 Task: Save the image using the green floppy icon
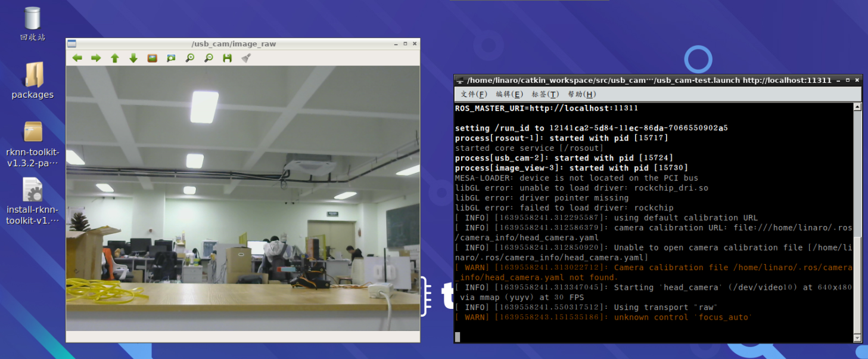tap(227, 58)
